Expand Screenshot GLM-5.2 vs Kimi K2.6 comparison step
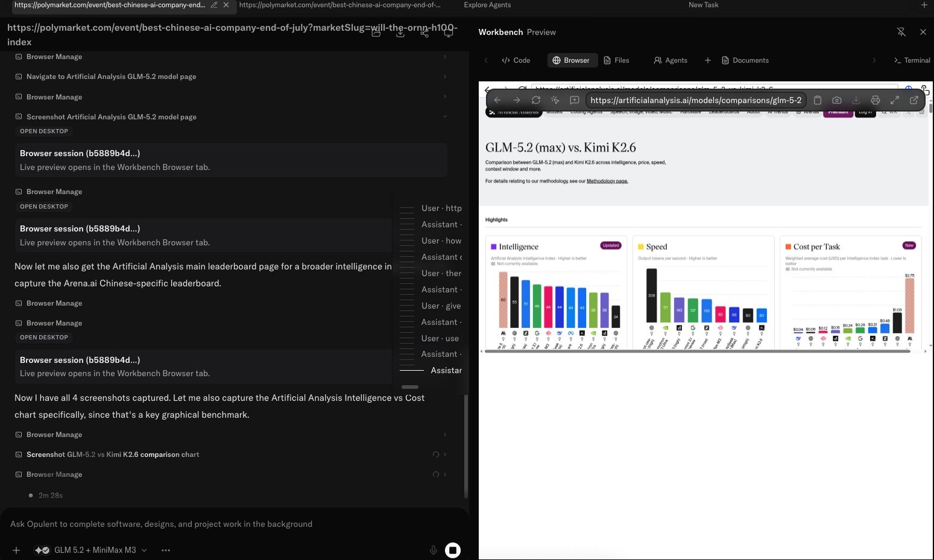 pos(230,455)
